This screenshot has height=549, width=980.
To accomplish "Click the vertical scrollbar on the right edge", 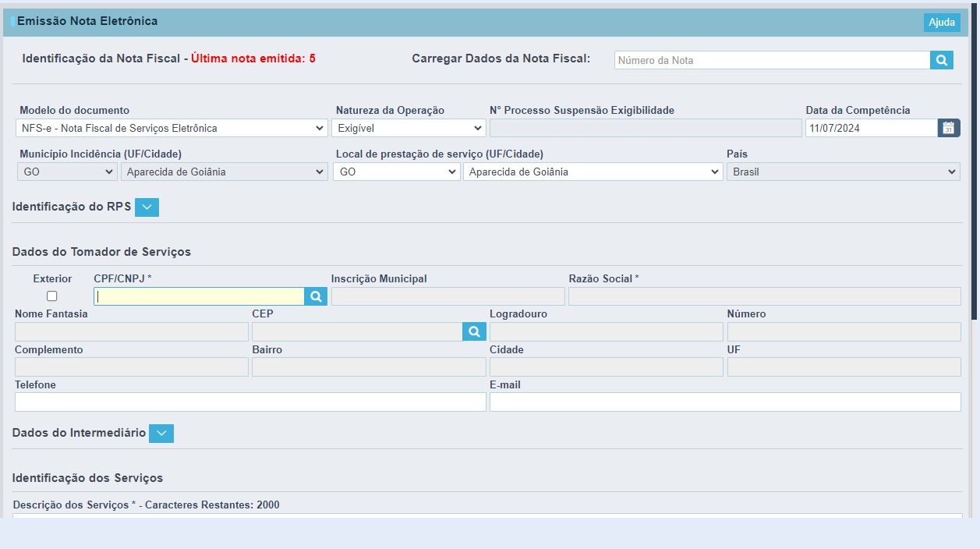I will pyautogui.click(x=975, y=160).
